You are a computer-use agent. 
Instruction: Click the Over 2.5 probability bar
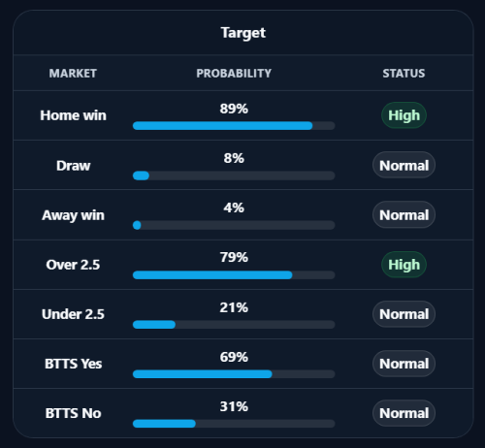coord(234,275)
